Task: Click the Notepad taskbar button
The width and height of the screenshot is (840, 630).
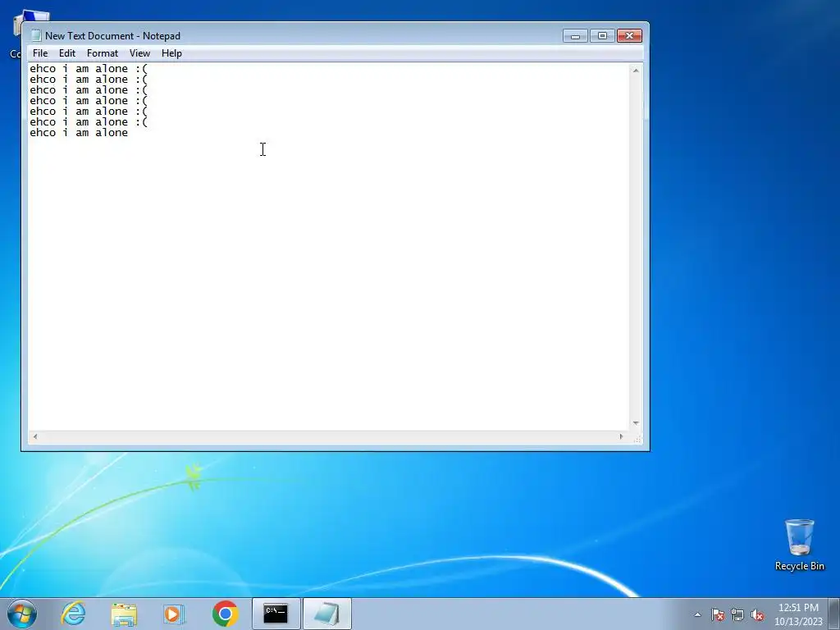Action: [x=327, y=614]
